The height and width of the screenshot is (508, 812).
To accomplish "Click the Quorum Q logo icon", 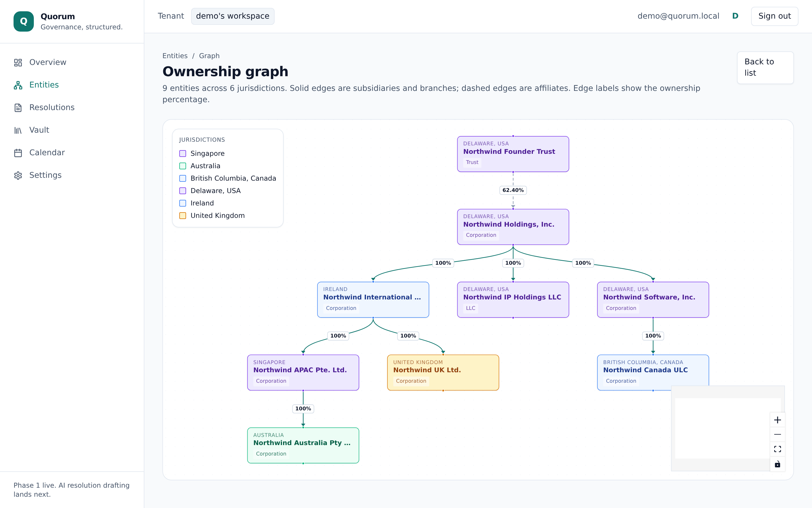I will [23, 21].
